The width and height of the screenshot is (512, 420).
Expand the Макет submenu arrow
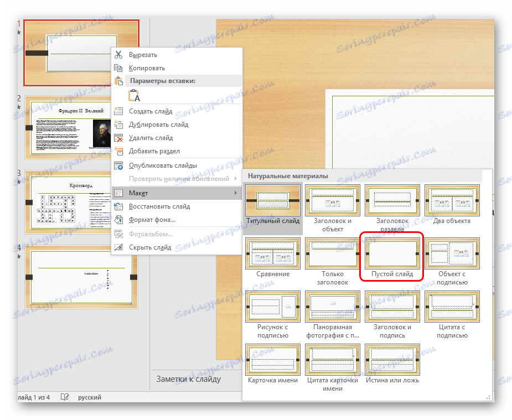click(236, 193)
